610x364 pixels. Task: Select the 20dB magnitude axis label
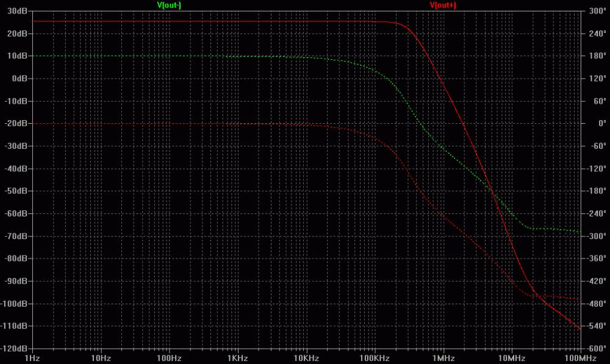(x=17, y=34)
